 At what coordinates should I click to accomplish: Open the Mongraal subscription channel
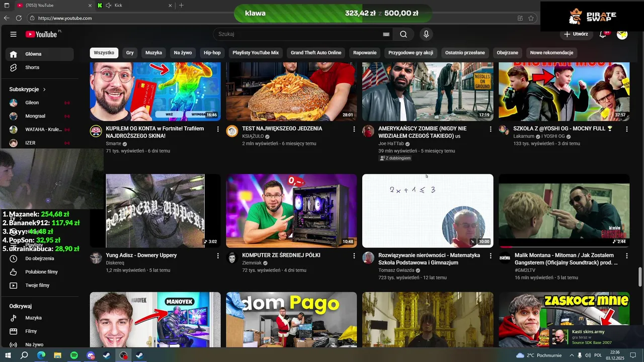click(39, 116)
